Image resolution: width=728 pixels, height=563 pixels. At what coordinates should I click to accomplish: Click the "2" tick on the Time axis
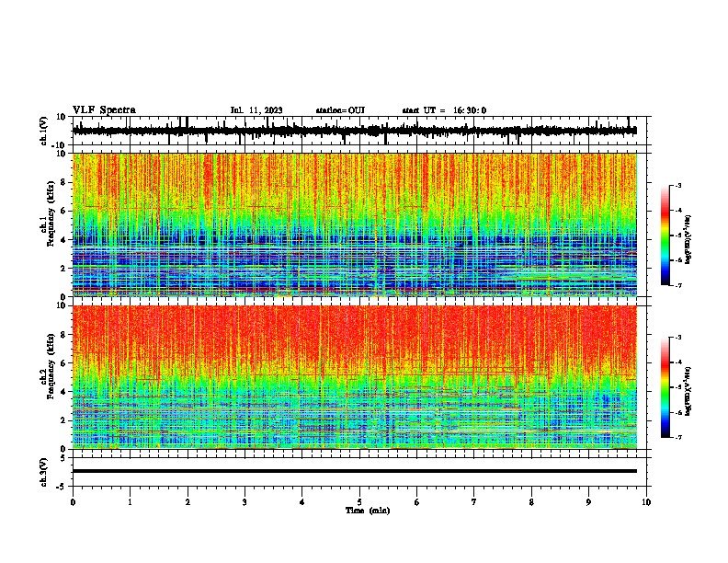point(188,502)
